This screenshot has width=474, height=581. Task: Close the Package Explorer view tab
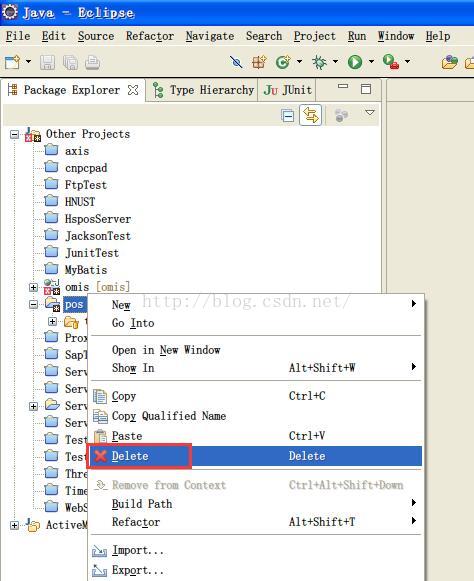(133, 90)
